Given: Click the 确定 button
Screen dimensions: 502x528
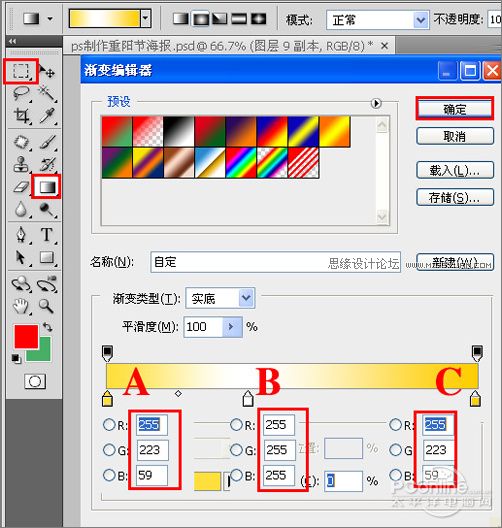Looking at the screenshot, I should [x=455, y=109].
